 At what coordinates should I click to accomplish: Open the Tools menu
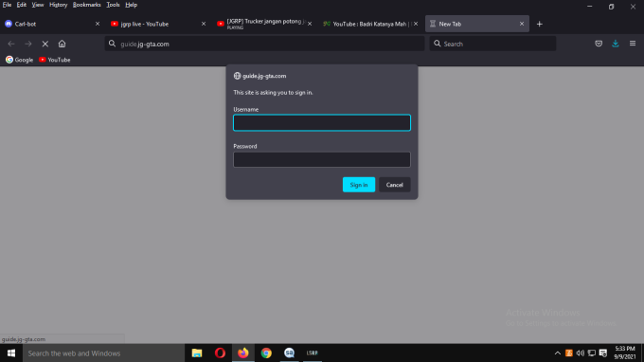tap(113, 5)
